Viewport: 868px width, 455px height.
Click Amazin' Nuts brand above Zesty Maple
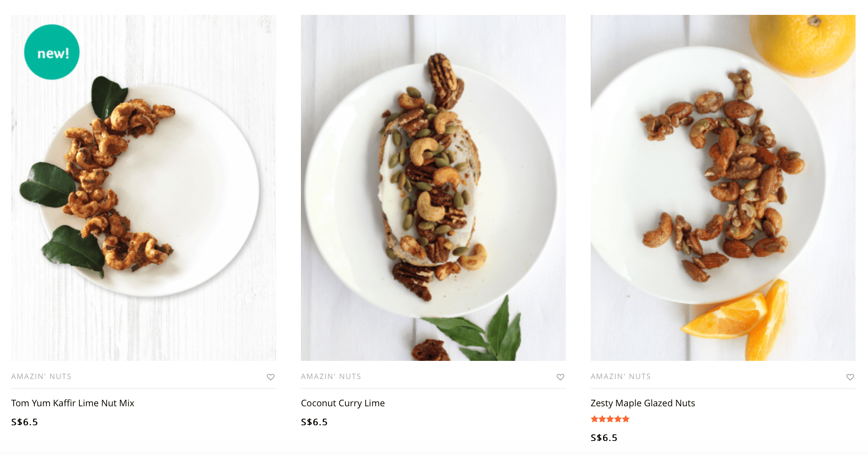(621, 377)
